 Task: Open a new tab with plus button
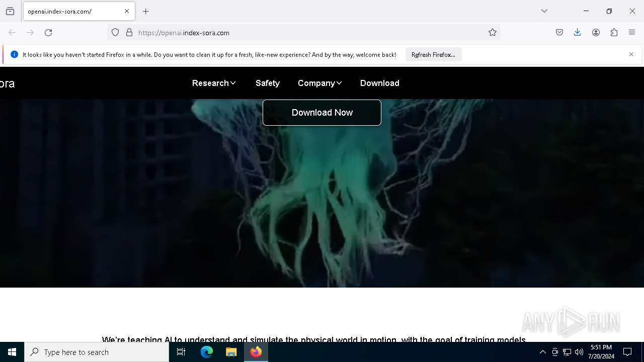pos(146,11)
